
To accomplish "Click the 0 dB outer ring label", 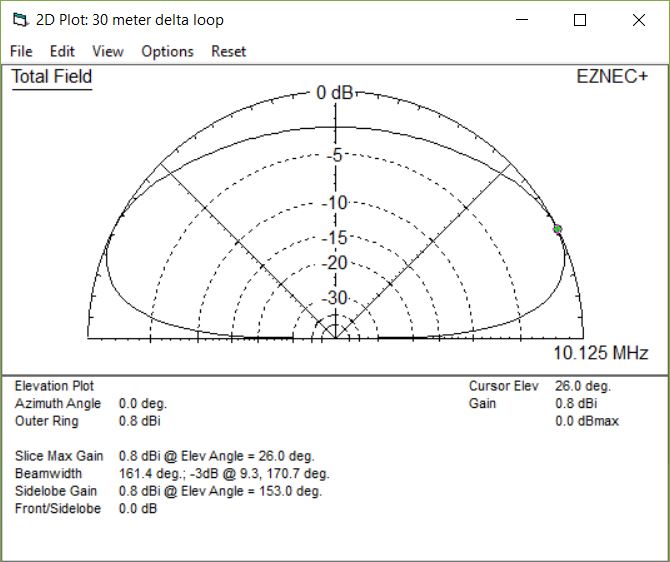I will point(334,93).
